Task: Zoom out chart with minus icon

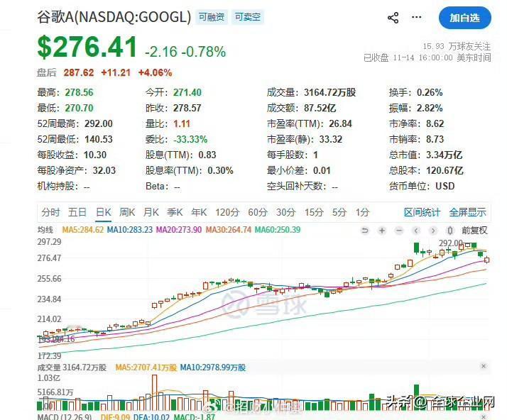Action: pos(399,231)
